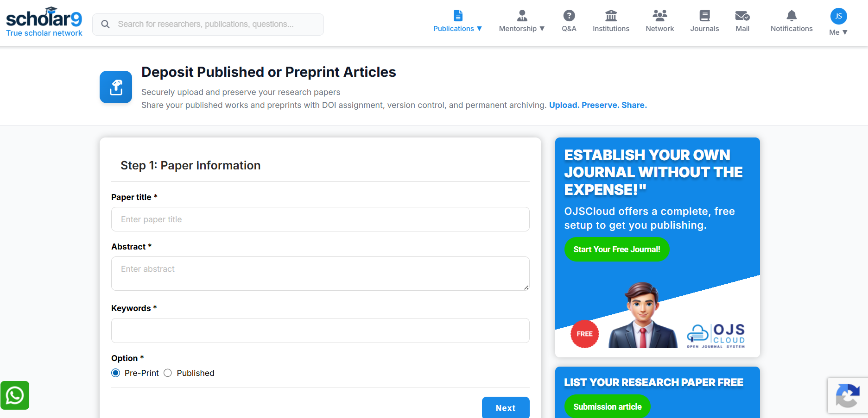Click the Scholar9 logo
Viewport: 868px width, 418px height.
tap(44, 22)
